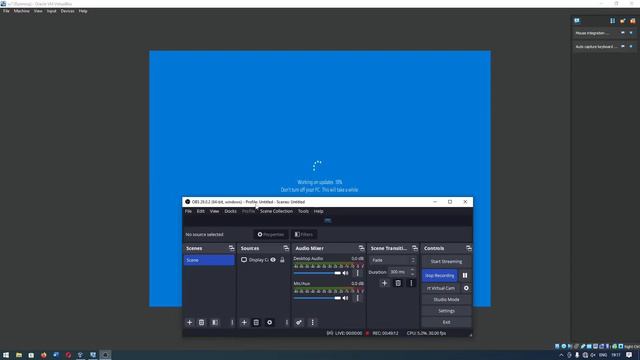Click the VirtualBox delete-all-notifications icon

pos(632,21)
